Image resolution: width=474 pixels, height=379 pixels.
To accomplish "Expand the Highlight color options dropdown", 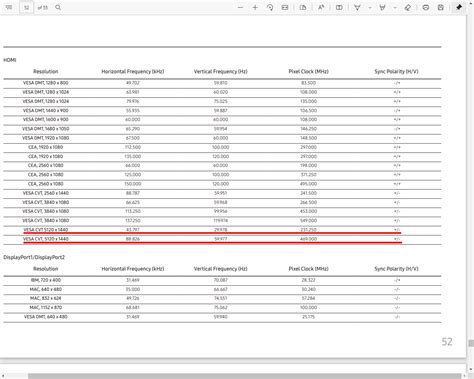I will tap(395, 7).
